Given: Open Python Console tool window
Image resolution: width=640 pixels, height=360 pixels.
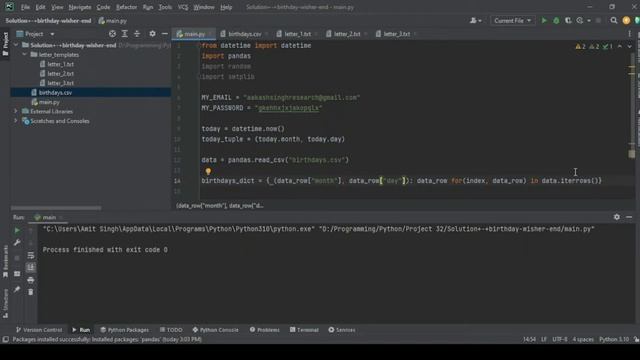Looking at the screenshot, I should [x=215, y=330].
